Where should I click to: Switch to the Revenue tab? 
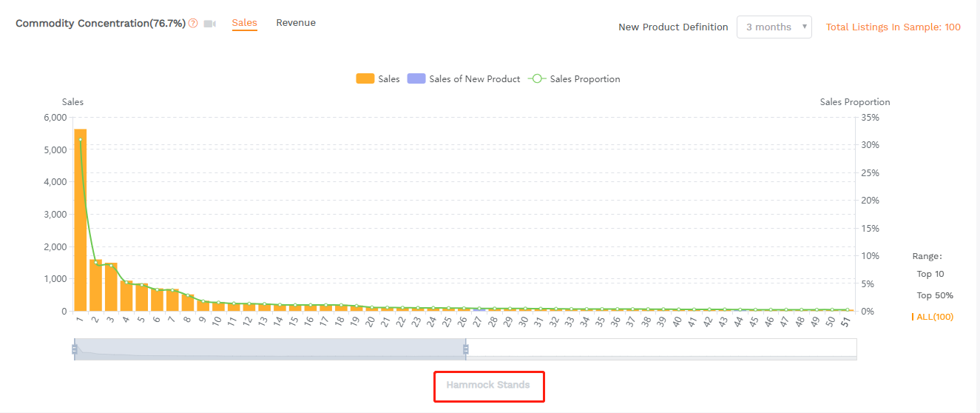pyautogui.click(x=296, y=23)
